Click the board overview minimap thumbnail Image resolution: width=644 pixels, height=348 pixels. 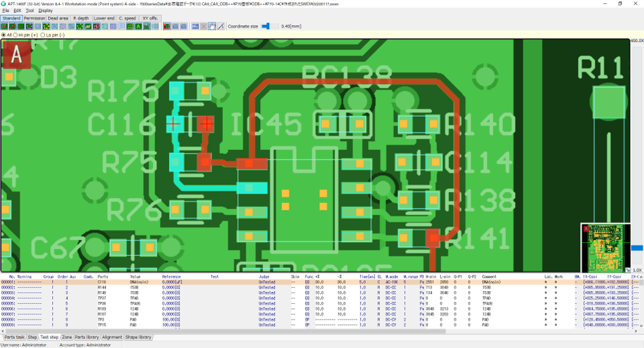[x=605, y=248]
